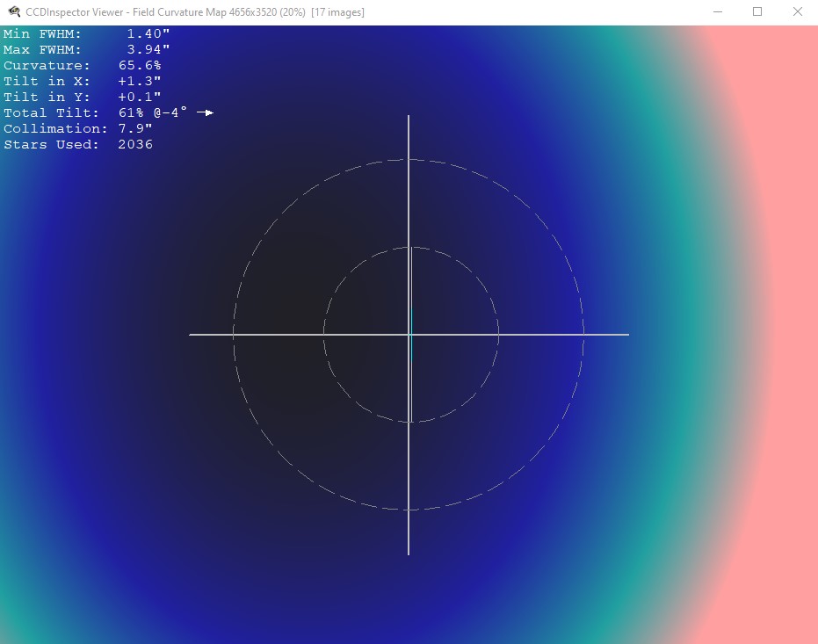Click the window title 'Field Curvature Map' text
The height and width of the screenshot is (644, 818).
179,12
